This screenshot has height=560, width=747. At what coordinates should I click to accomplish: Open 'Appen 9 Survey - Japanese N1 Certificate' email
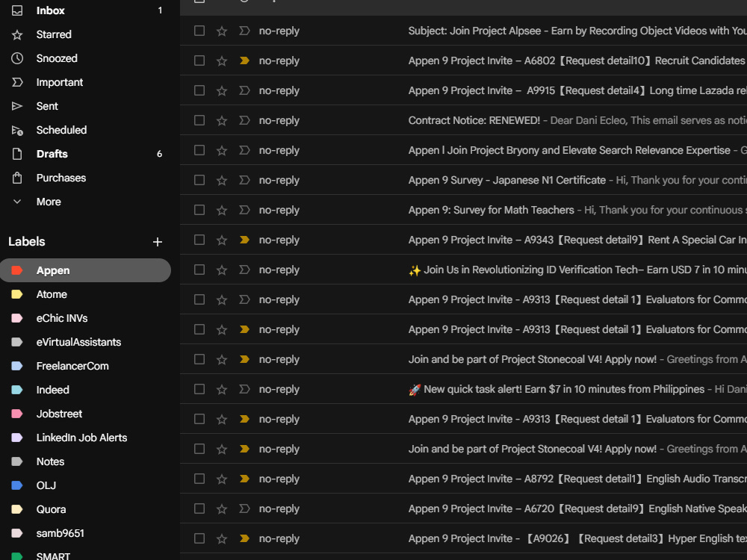pos(464,180)
